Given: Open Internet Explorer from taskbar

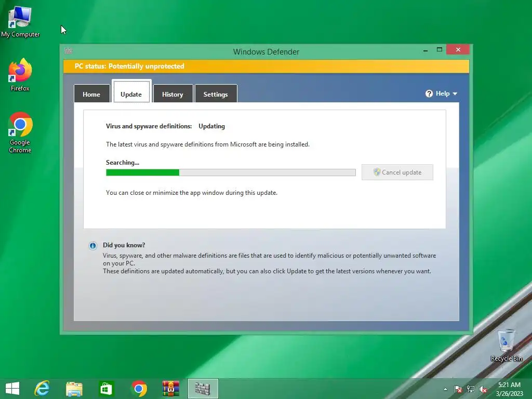Looking at the screenshot, I should coord(42,389).
